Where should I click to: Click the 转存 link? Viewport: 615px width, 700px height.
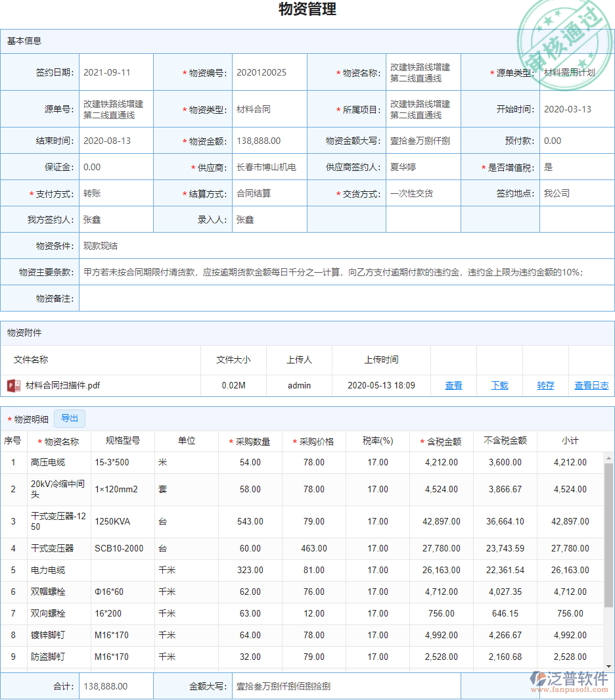click(545, 385)
